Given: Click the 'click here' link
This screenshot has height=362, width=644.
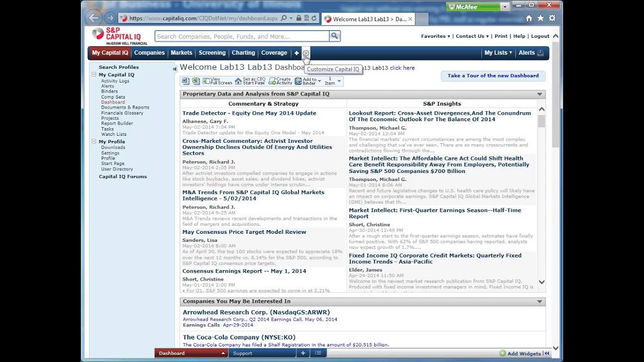Looking at the screenshot, I should [402, 68].
